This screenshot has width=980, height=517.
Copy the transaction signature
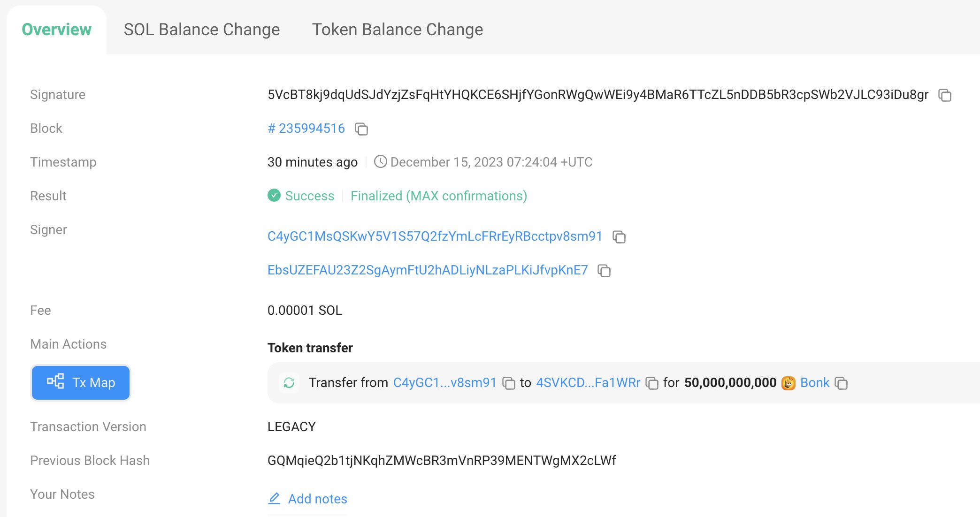click(944, 95)
